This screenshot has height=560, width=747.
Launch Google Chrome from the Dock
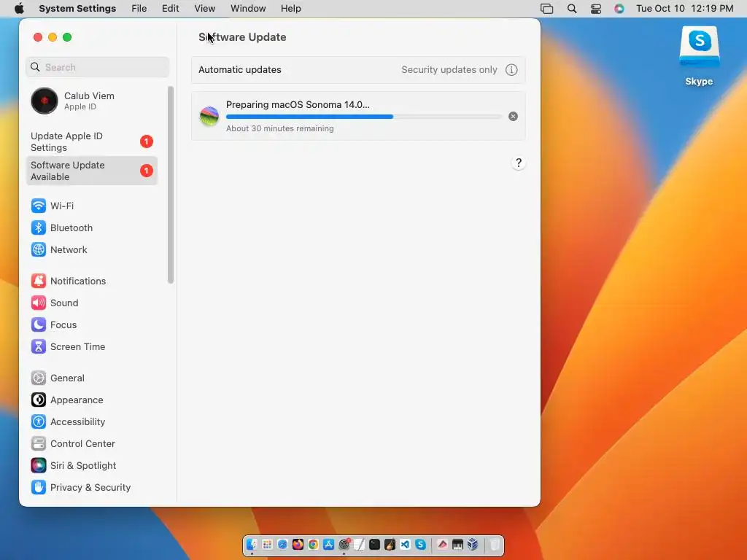(x=313, y=544)
